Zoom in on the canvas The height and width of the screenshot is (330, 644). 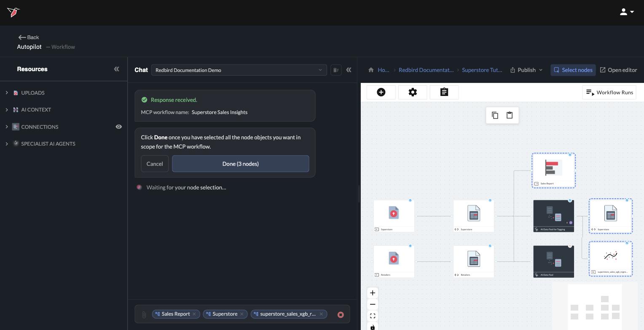(373, 293)
